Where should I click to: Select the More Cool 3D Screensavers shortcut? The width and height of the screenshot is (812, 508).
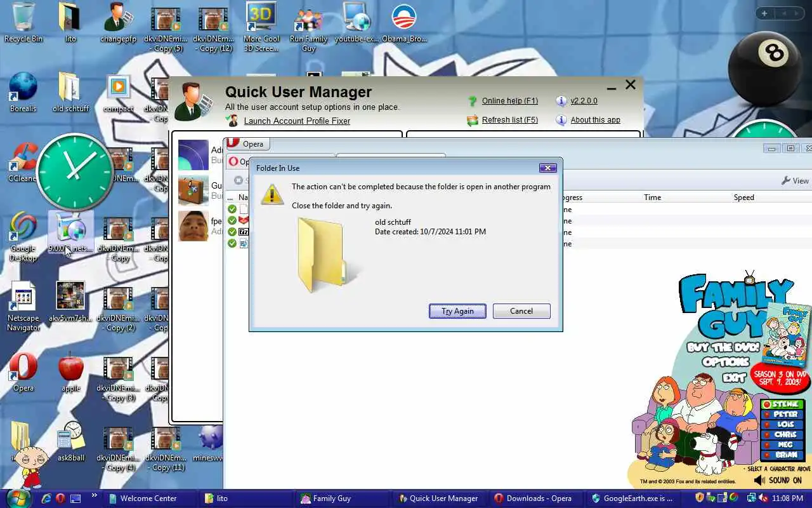(x=261, y=27)
